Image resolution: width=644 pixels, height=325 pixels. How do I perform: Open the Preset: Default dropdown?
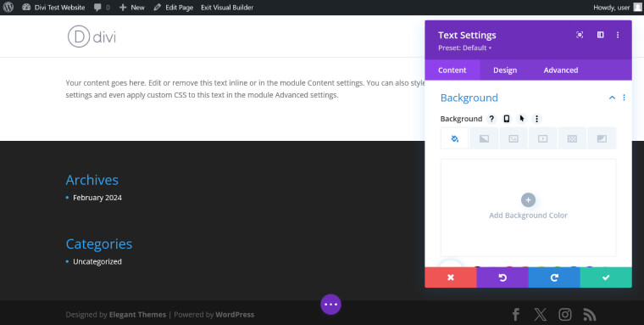(464, 48)
